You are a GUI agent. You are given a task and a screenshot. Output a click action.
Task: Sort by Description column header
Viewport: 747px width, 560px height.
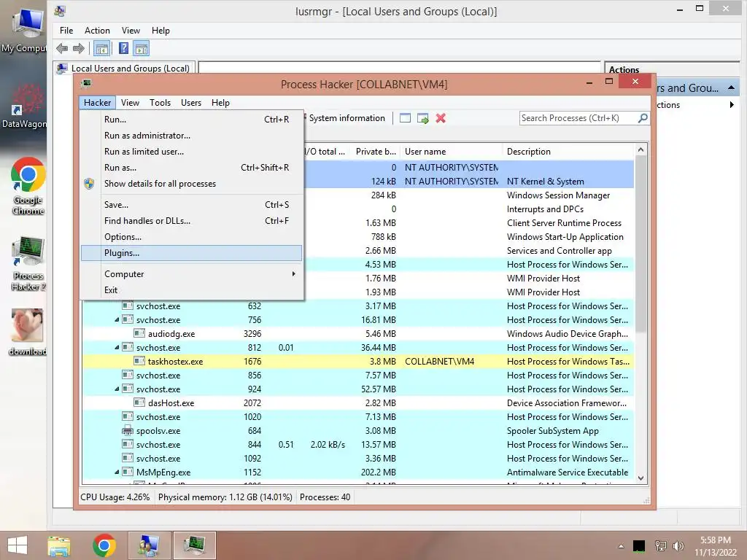point(568,152)
